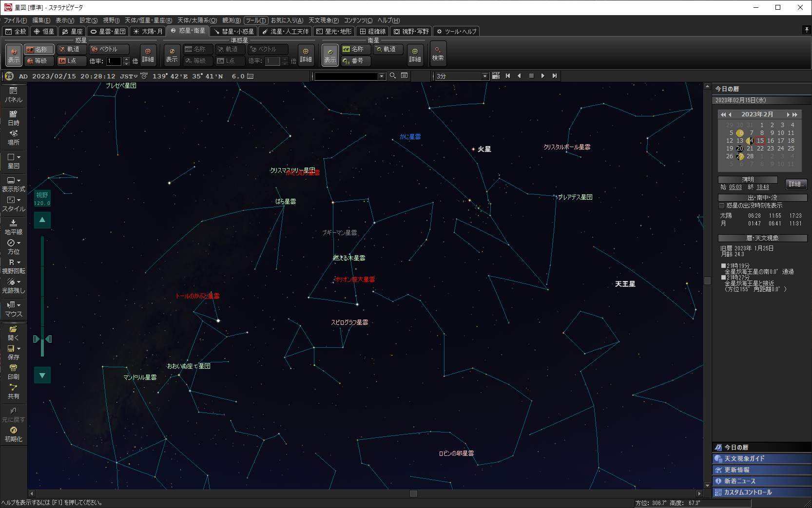Open the object search combo box dropdown
This screenshot has height=508, width=812.
[382, 76]
